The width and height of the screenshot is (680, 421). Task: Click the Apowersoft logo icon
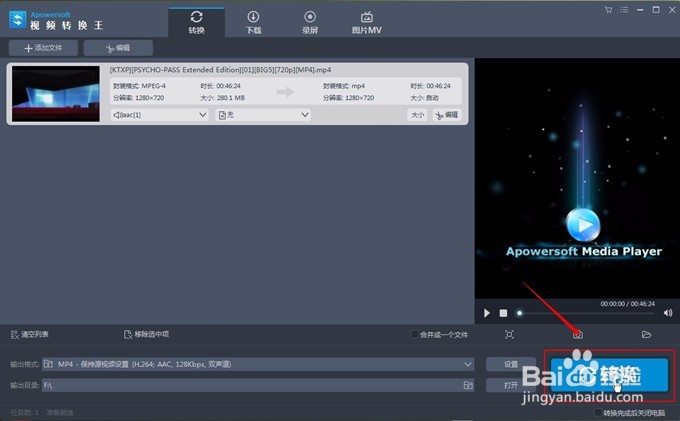18,20
